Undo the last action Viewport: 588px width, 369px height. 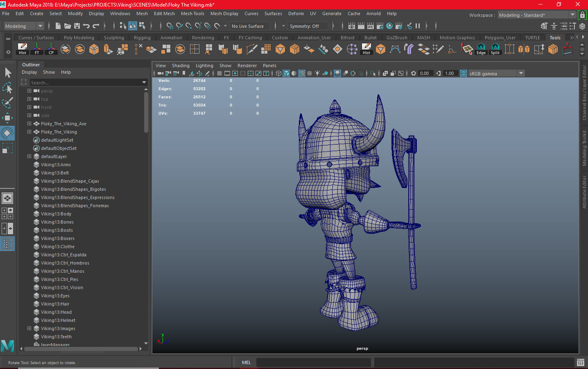coord(86,26)
